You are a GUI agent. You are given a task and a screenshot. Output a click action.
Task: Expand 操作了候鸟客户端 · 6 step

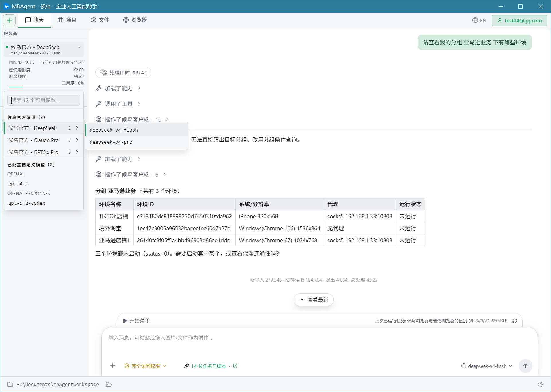coord(131,175)
